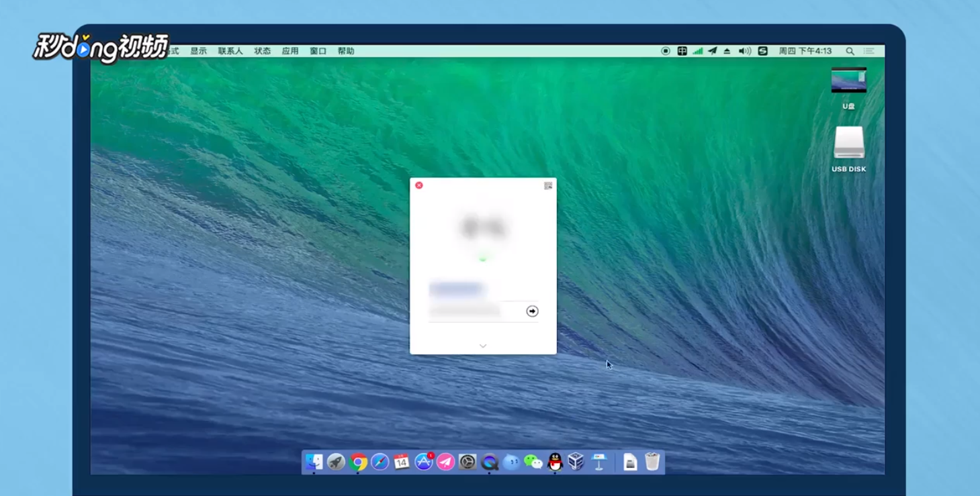Open App Store with update badge
The height and width of the screenshot is (496, 980).
424,462
